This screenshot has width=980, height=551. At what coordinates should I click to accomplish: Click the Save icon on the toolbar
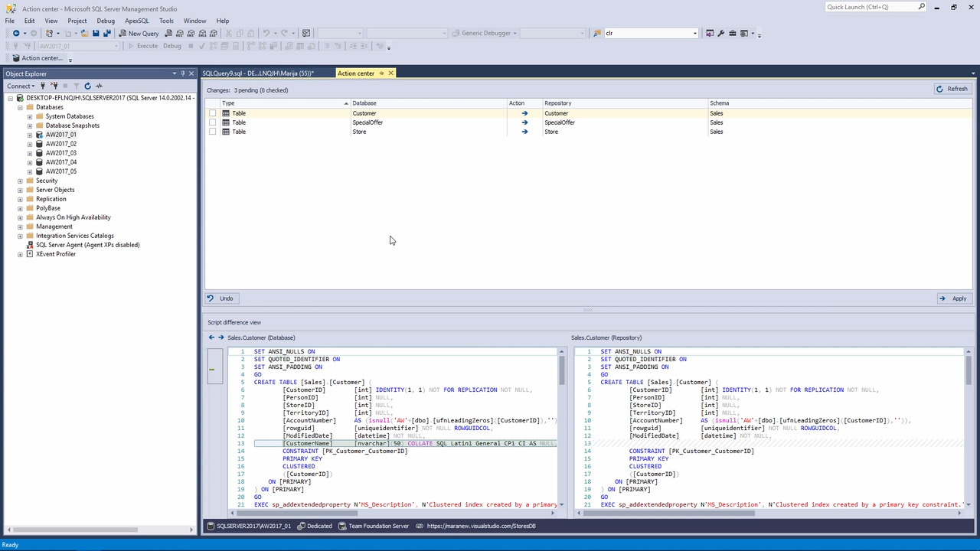[x=95, y=33]
